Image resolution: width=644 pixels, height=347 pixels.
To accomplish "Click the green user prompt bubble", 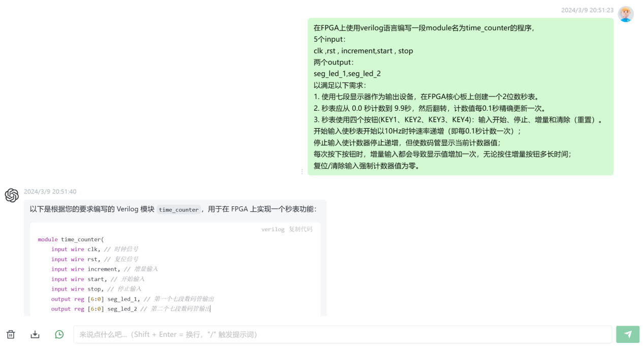I will pyautogui.click(x=461, y=97).
